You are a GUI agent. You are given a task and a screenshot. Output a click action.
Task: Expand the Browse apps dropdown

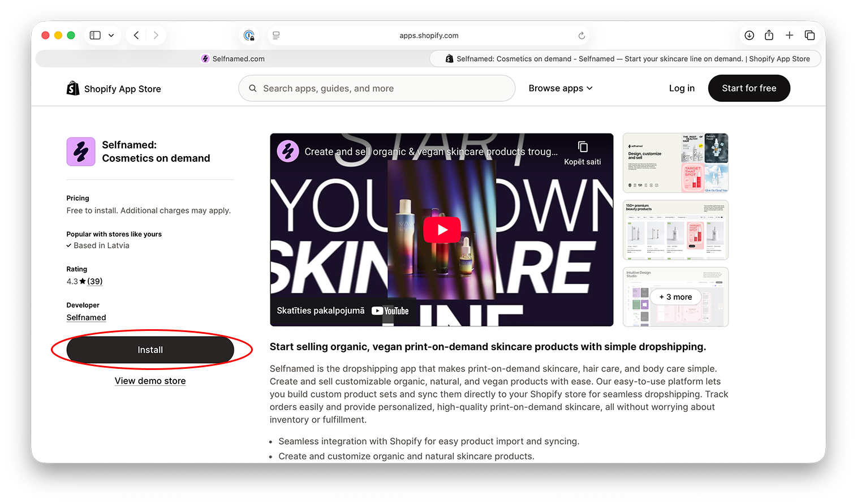click(x=560, y=88)
